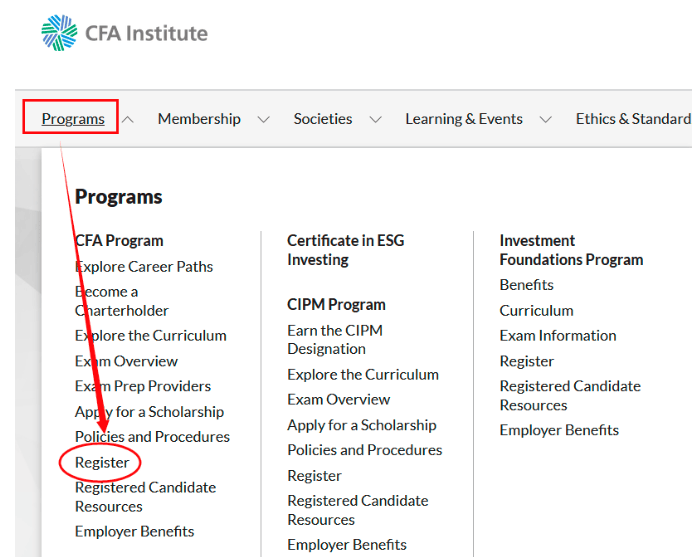
Task: Open Benefits under Investment Foundations
Action: [x=527, y=285]
